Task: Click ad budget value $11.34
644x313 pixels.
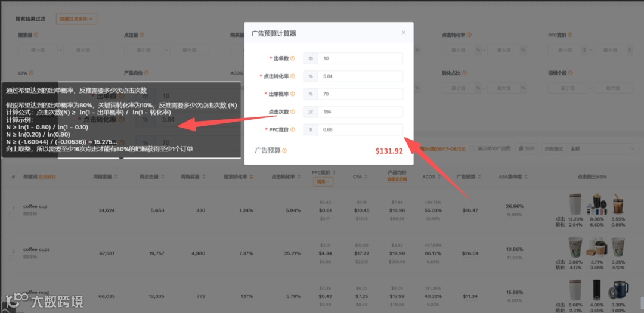Action: [470, 296]
